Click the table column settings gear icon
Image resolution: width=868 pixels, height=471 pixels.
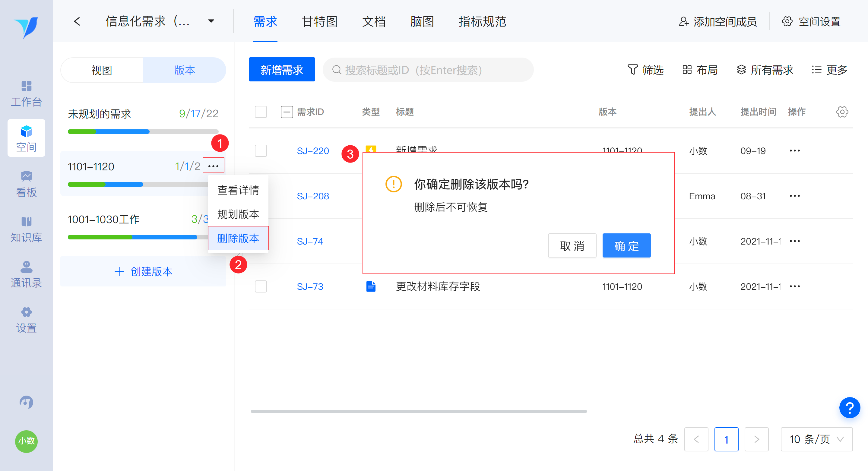pyautogui.click(x=842, y=112)
